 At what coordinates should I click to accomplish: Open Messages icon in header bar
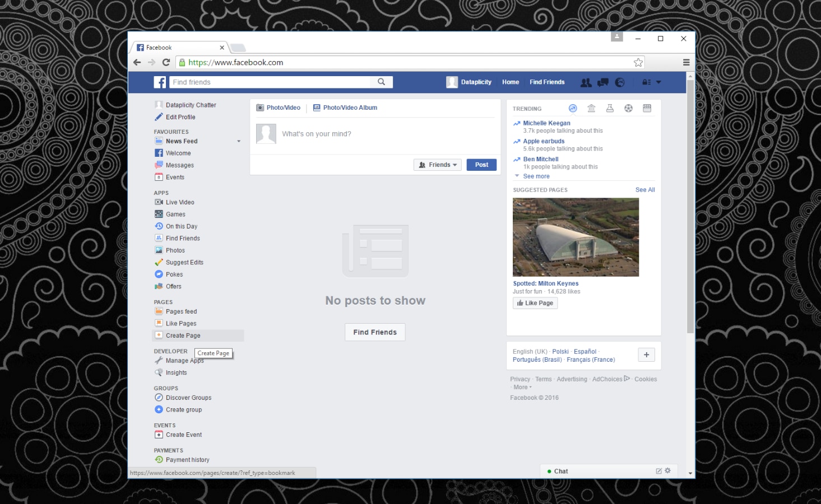603,82
